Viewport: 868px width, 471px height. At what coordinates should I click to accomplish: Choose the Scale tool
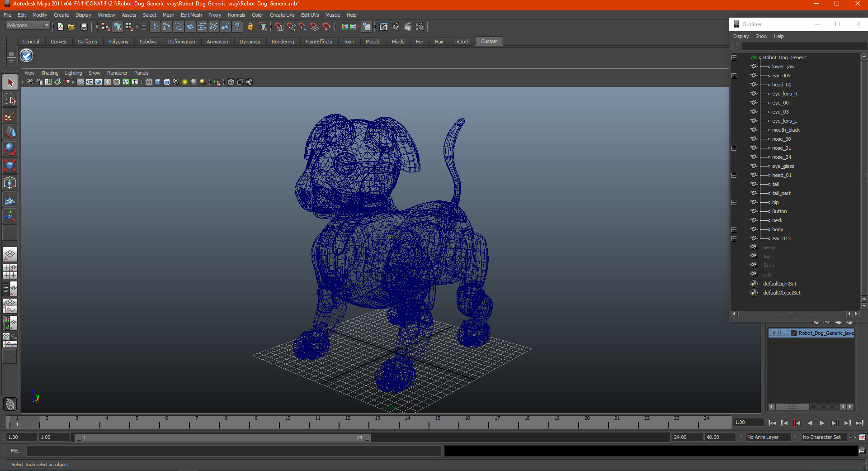(x=10, y=166)
